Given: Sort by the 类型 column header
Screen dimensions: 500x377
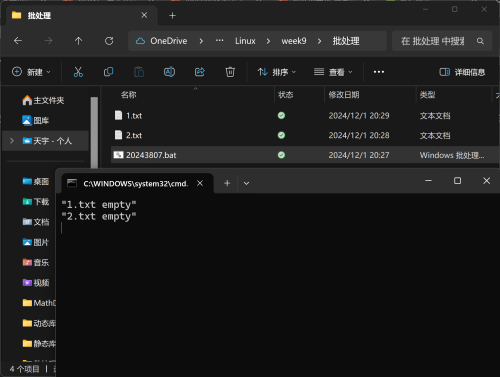Looking at the screenshot, I should (x=427, y=95).
